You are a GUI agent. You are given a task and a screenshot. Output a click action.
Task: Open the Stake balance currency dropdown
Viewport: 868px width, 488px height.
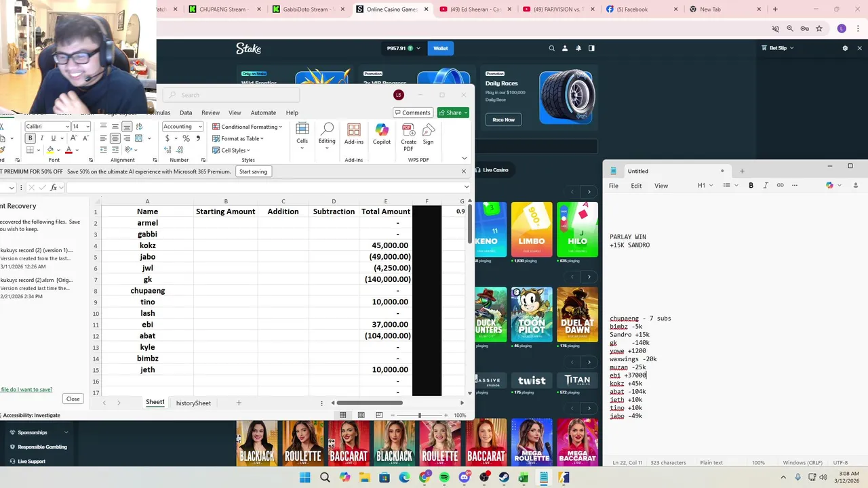coord(418,48)
